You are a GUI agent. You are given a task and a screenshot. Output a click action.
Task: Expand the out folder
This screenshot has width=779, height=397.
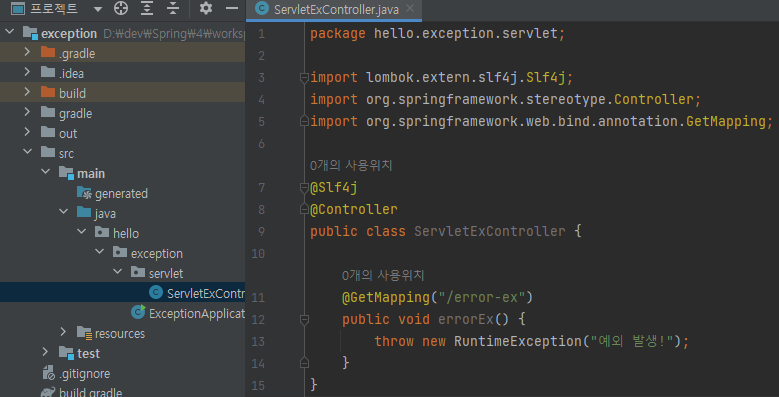tap(27, 132)
